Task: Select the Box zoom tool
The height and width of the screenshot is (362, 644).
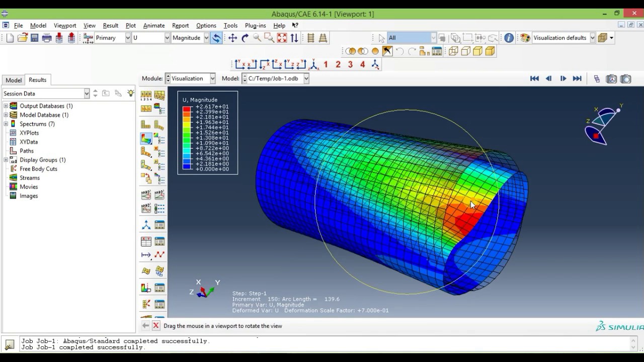Action: click(x=269, y=38)
